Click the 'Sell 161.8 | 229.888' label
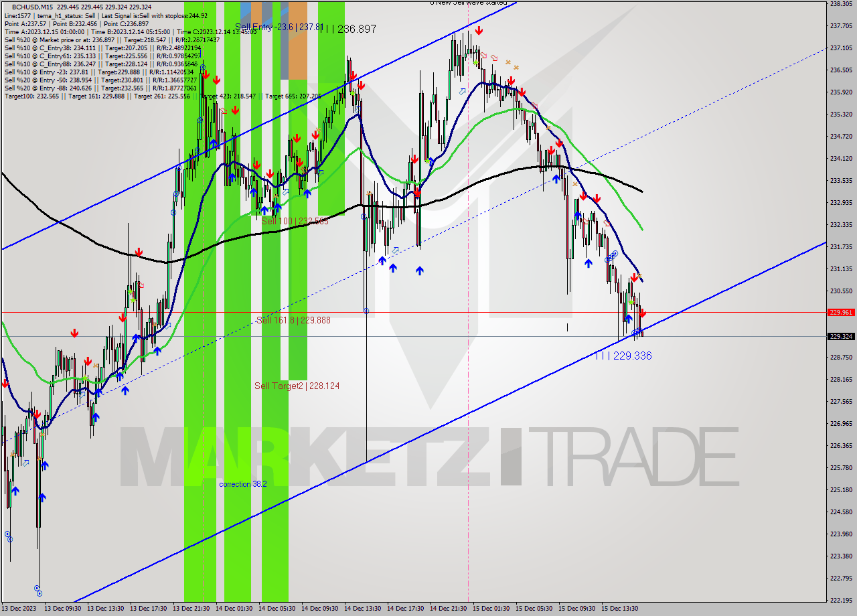This screenshot has width=857, height=616. coord(293,320)
